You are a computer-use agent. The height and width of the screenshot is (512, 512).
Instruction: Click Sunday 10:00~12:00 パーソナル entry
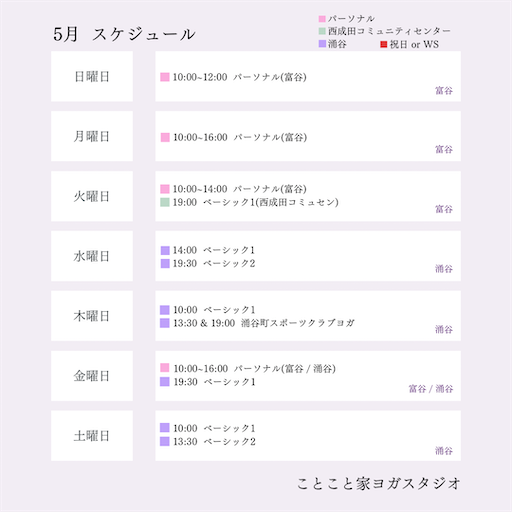point(233,77)
